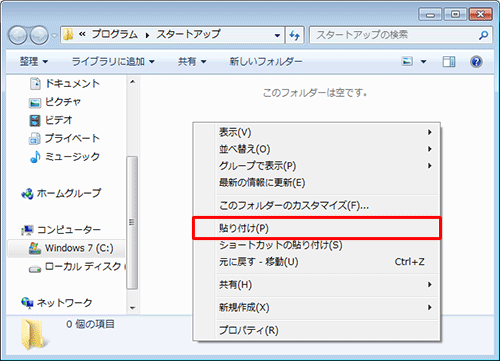Click the 0 個の項目 status text
The width and height of the screenshot is (500, 361).
[90, 324]
